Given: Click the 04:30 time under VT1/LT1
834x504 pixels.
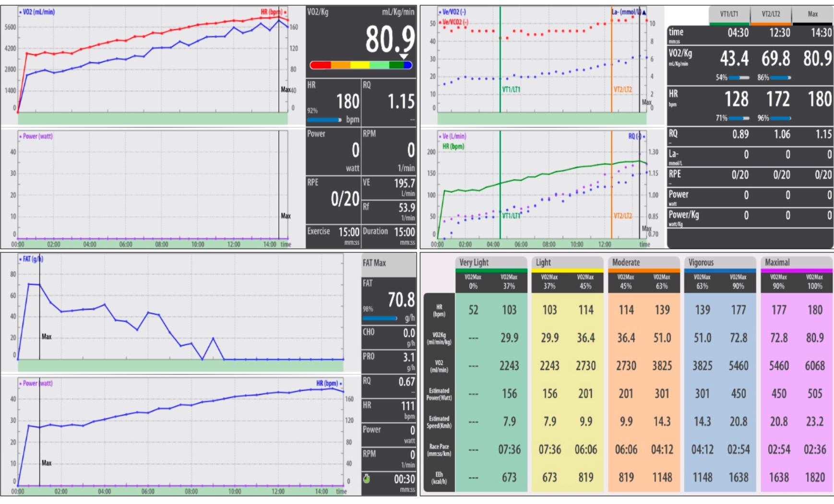Looking at the screenshot, I should point(738,33).
